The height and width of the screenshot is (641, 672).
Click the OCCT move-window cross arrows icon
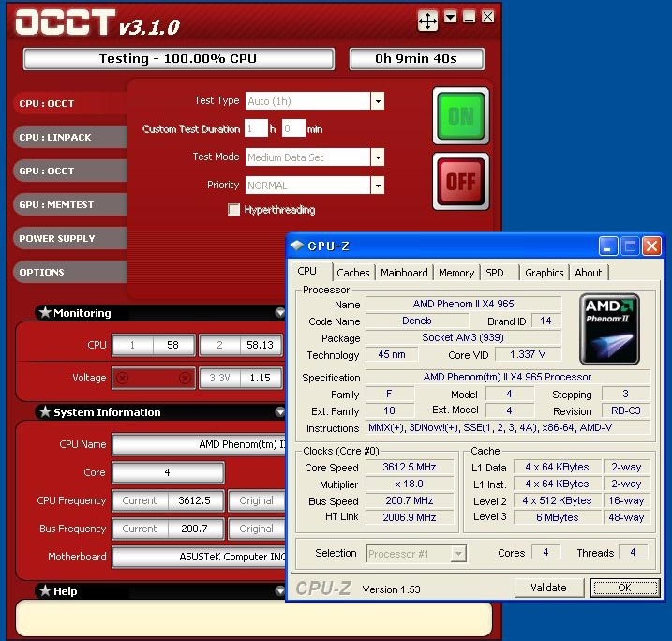point(427,21)
